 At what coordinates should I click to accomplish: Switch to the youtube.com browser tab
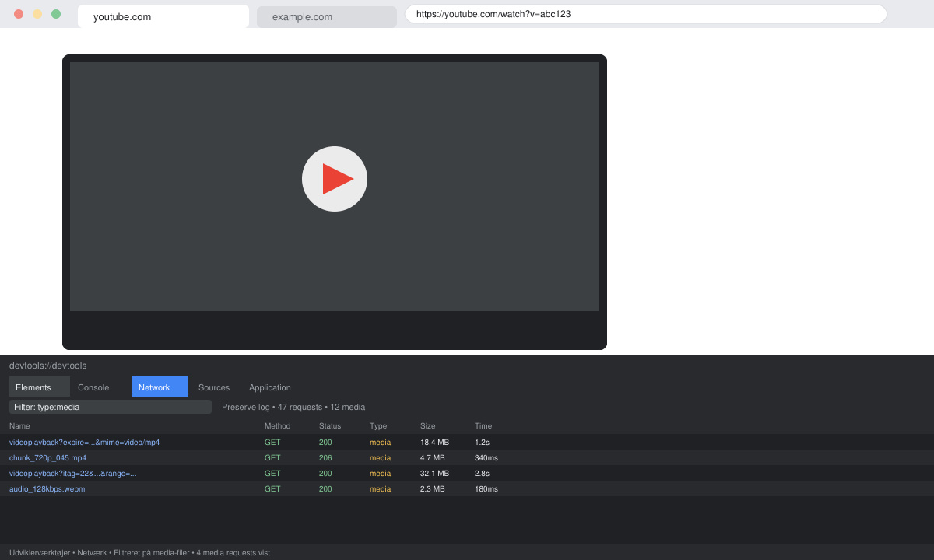pyautogui.click(x=163, y=16)
